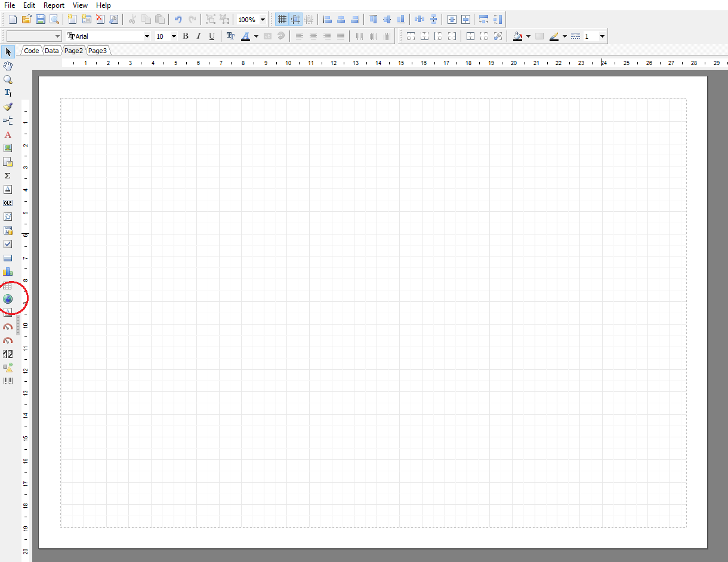Image resolution: width=728 pixels, height=562 pixels.
Task: Toggle Italic formatting
Action: pyautogui.click(x=199, y=36)
